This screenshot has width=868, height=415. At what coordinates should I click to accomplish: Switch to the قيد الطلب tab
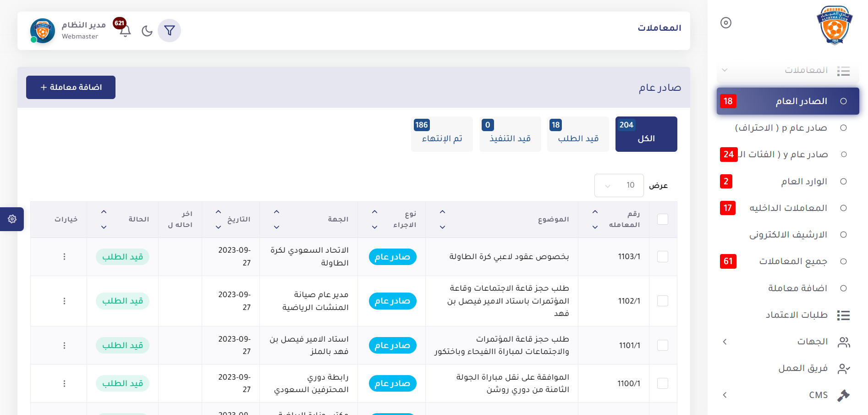pos(578,134)
